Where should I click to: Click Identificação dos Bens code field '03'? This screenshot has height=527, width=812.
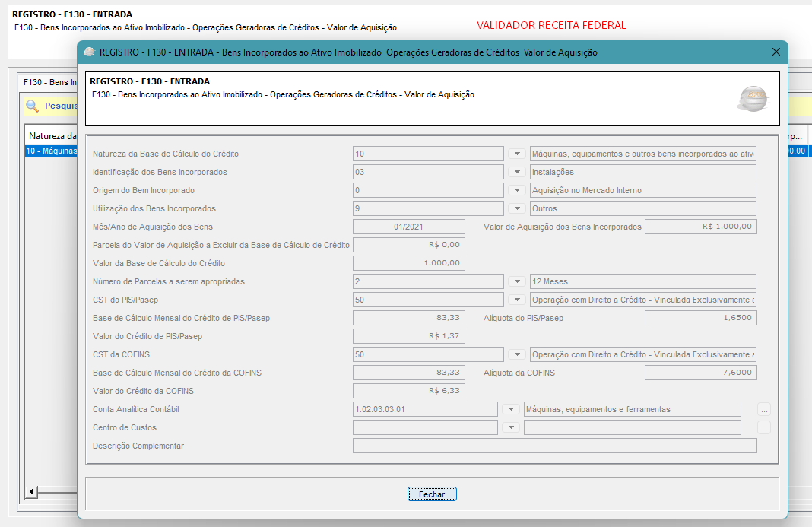(428, 172)
